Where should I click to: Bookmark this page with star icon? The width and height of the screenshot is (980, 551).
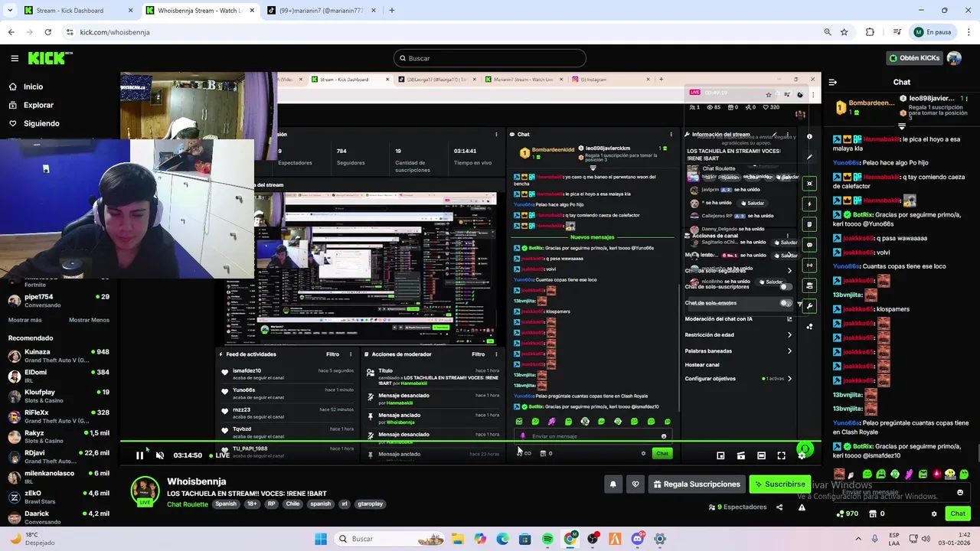point(844,32)
